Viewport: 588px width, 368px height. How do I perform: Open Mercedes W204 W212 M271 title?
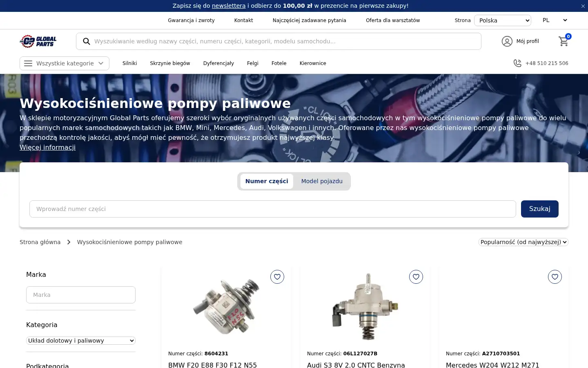coord(492,365)
